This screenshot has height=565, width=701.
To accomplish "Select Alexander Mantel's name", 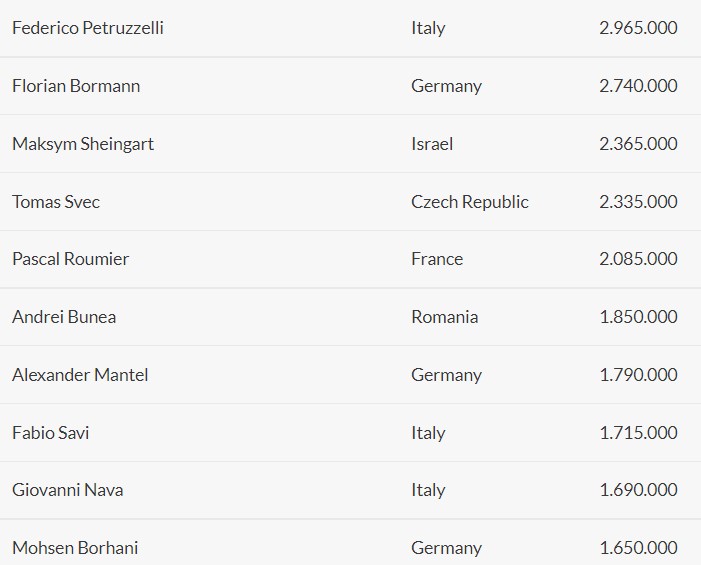I will coord(80,375).
